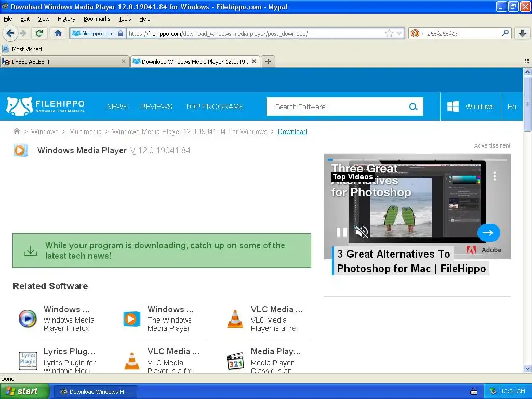
Task: Open a new tab with plus button
Action: (x=268, y=61)
